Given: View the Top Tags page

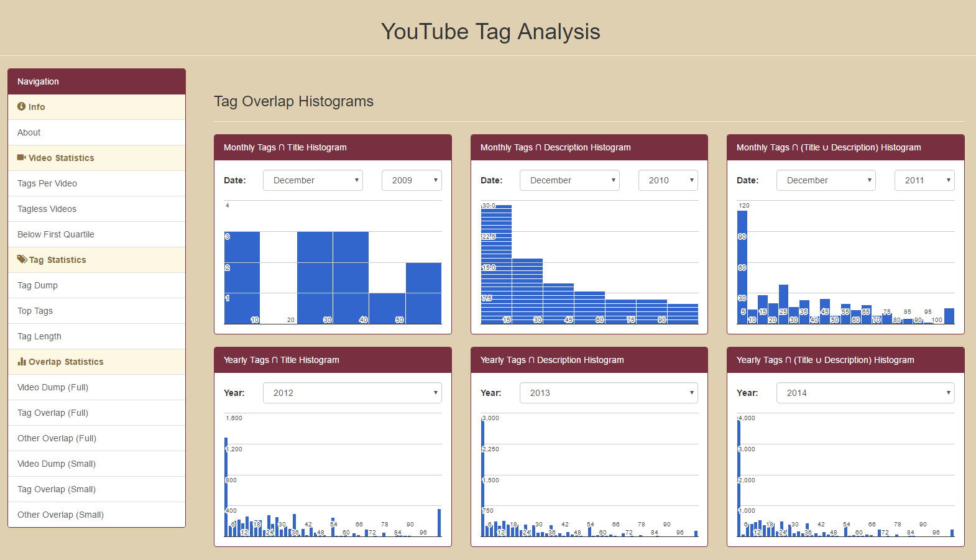Looking at the screenshot, I should [96, 311].
